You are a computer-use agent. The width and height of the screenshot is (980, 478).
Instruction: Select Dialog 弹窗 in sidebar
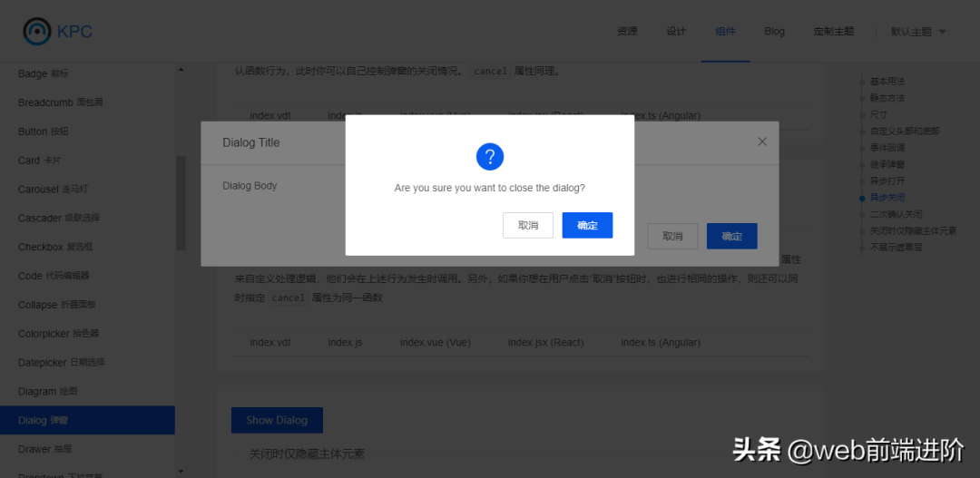(87, 420)
